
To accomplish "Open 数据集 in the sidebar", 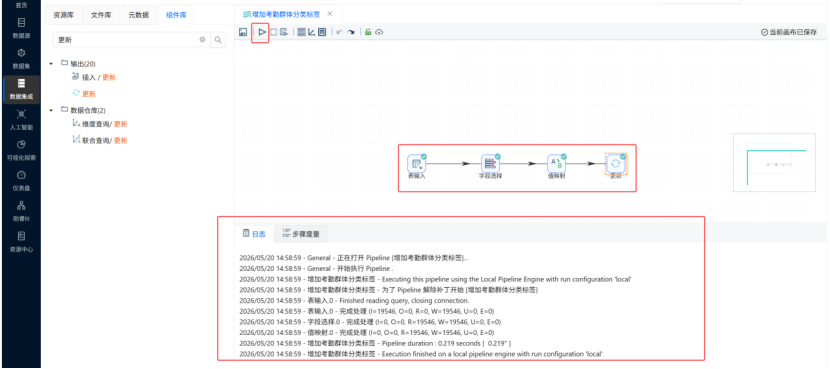I will tap(21, 59).
